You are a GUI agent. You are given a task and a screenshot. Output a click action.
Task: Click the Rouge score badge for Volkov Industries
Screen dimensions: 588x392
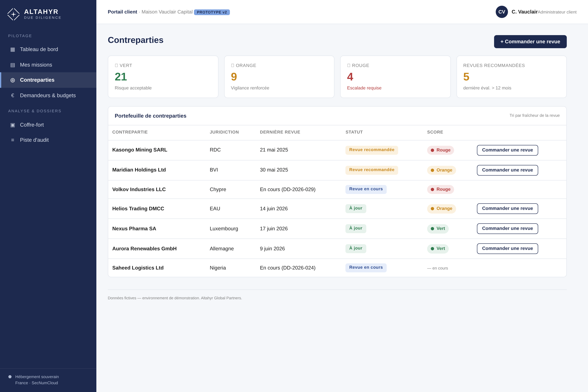(x=441, y=189)
